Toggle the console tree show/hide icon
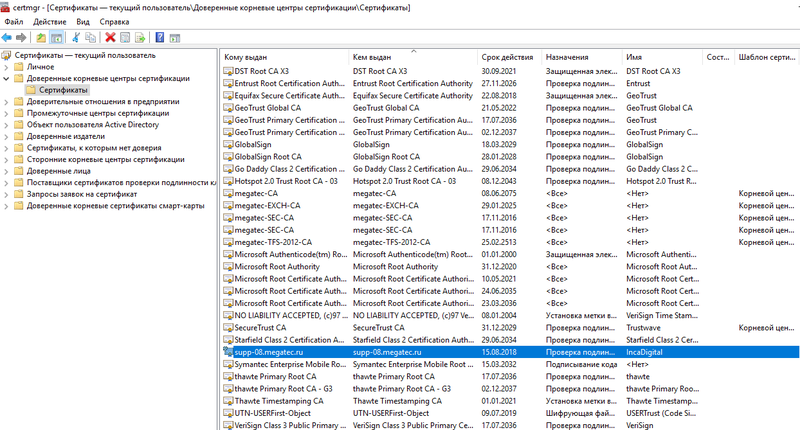This screenshot has height=430, width=800. [x=56, y=37]
